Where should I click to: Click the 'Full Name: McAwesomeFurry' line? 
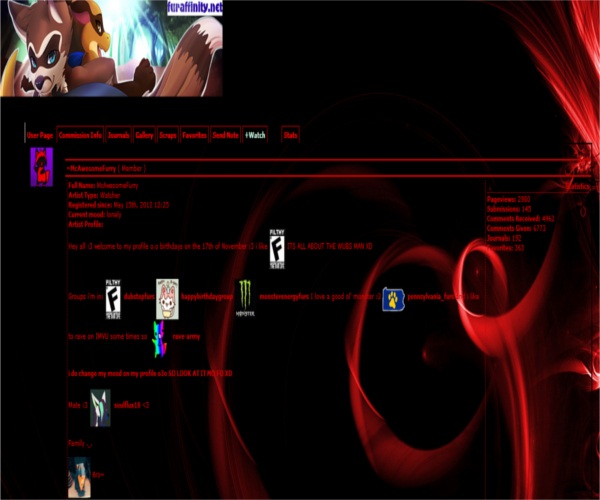[x=103, y=186]
